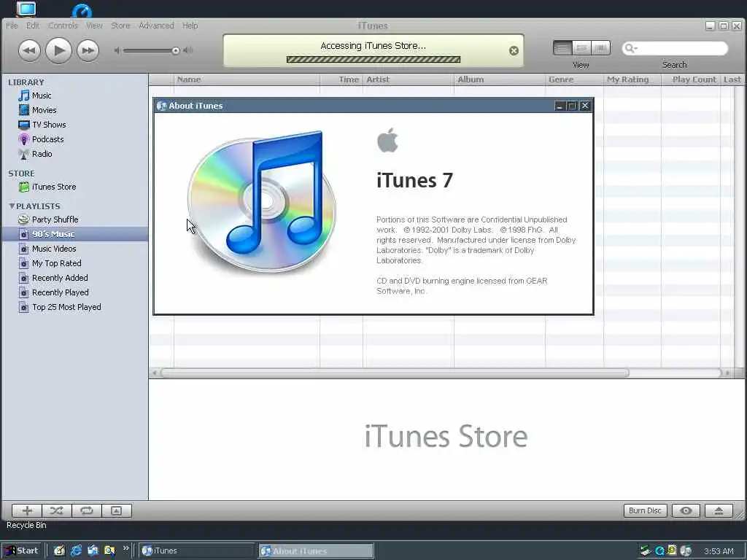This screenshot has width=747, height=560.
Task: Open the iTunes browser eye button
Action: tap(686, 511)
